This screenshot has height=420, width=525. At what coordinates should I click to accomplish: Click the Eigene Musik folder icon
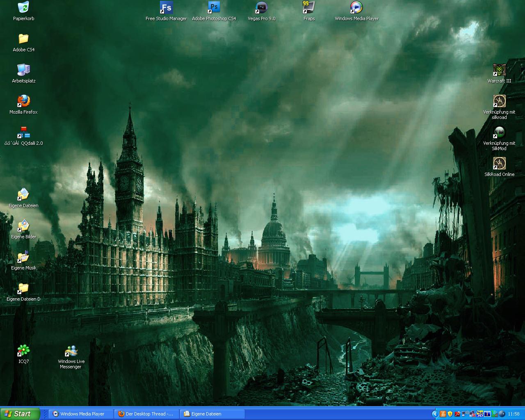pyautogui.click(x=23, y=257)
